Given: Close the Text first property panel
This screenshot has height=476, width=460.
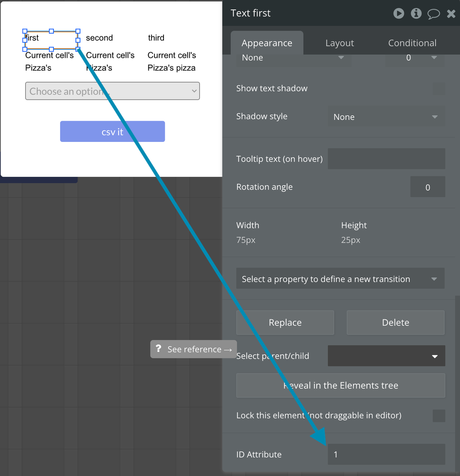Looking at the screenshot, I should pos(451,14).
